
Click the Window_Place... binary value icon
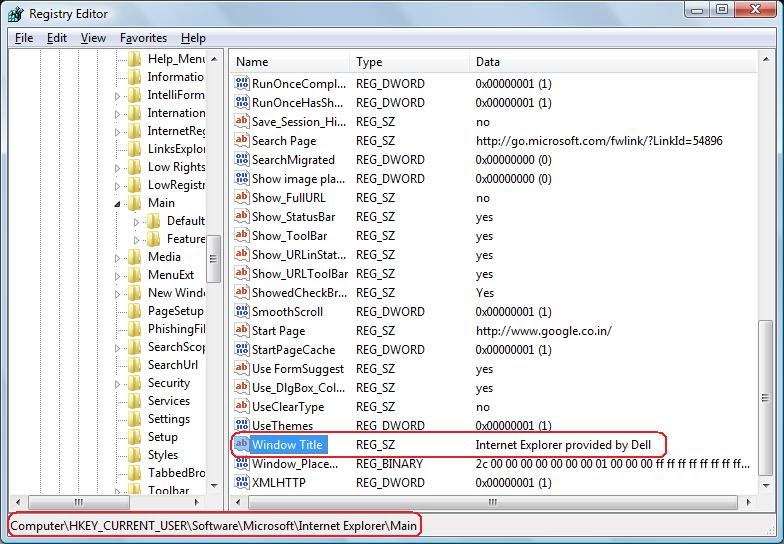pos(242,463)
